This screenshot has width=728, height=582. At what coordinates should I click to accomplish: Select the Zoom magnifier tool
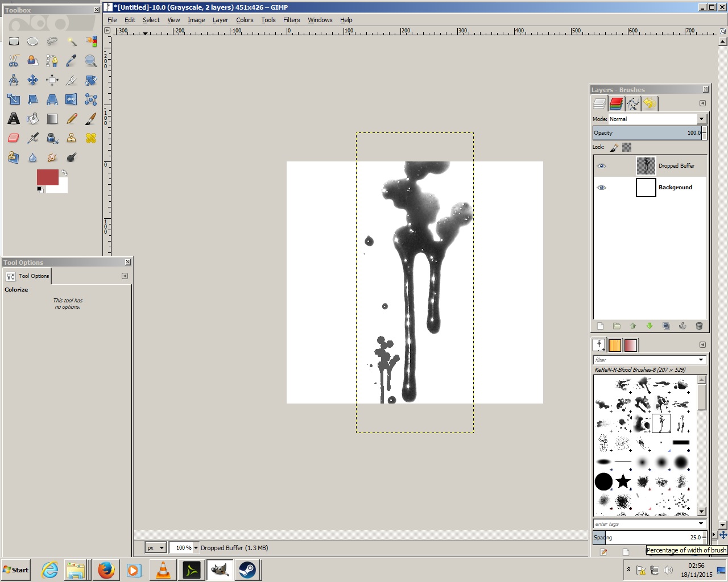click(91, 61)
